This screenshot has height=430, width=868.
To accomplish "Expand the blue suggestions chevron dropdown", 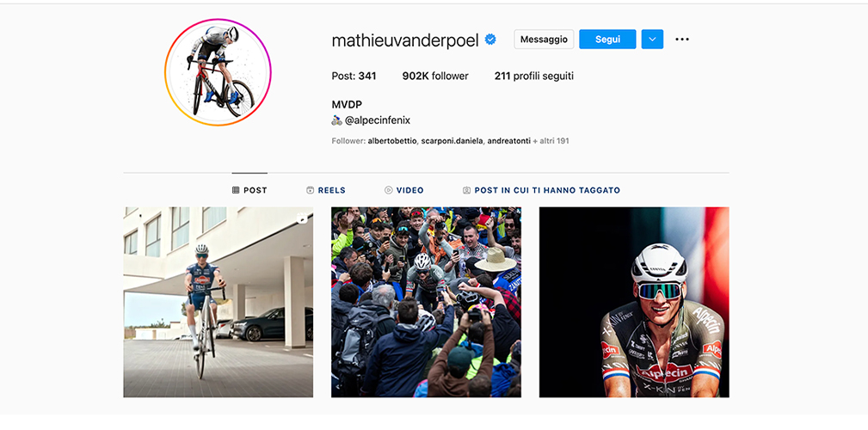I will [x=652, y=40].
